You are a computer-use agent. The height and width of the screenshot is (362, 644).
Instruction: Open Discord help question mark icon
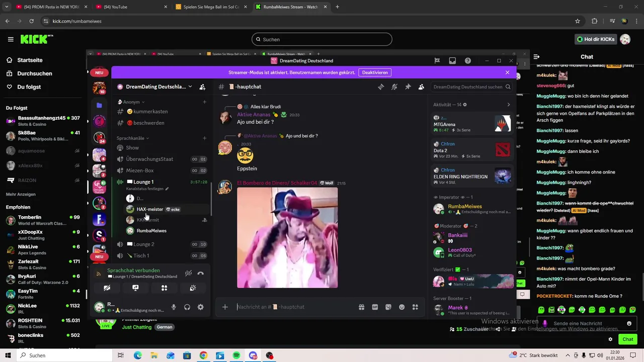[x=468, y=61]
